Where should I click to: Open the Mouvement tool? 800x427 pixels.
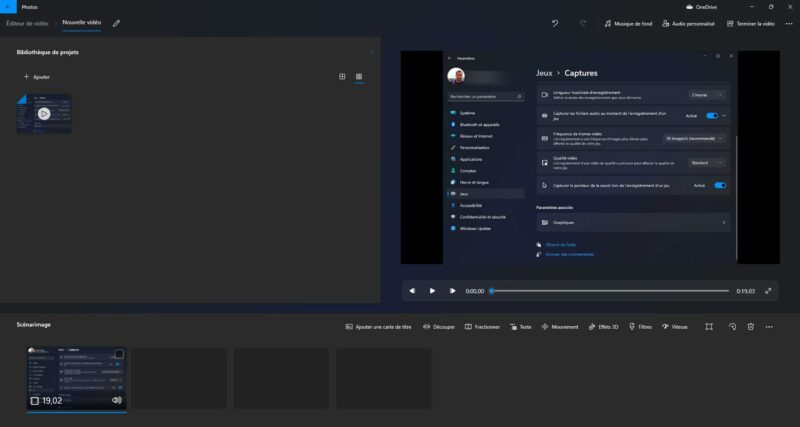(560, 327)
